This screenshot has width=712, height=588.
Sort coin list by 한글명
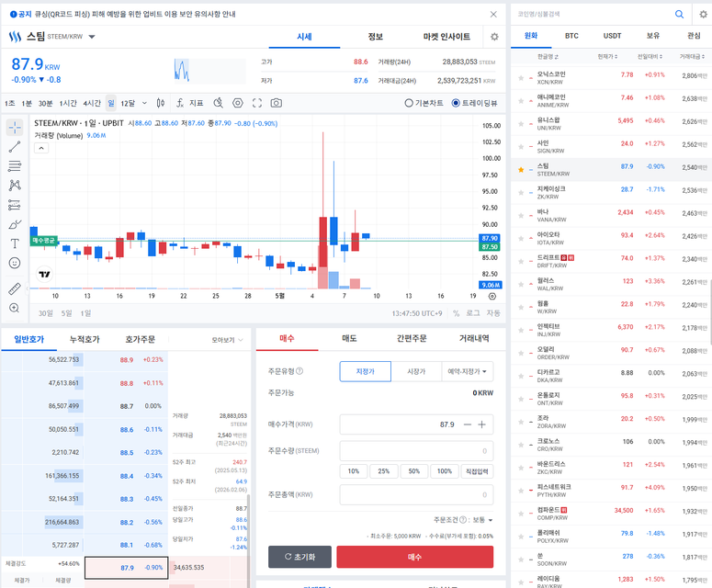click(x=548, y=57)
